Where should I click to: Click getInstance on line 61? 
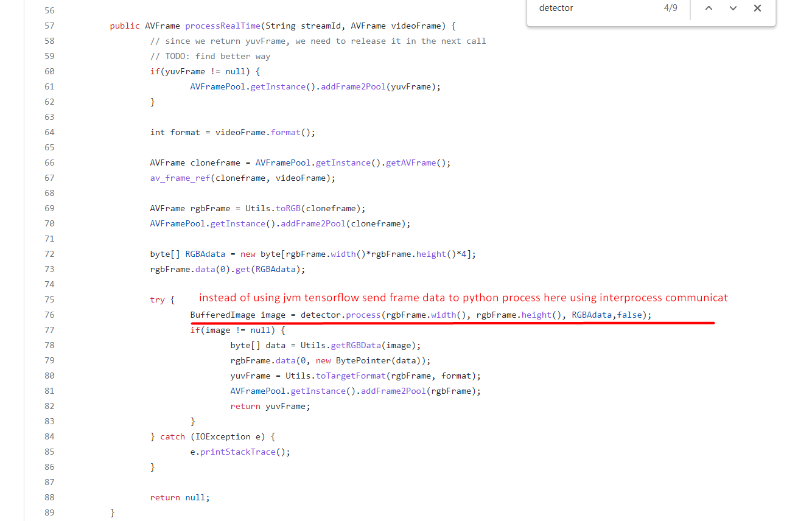point(278,86)
